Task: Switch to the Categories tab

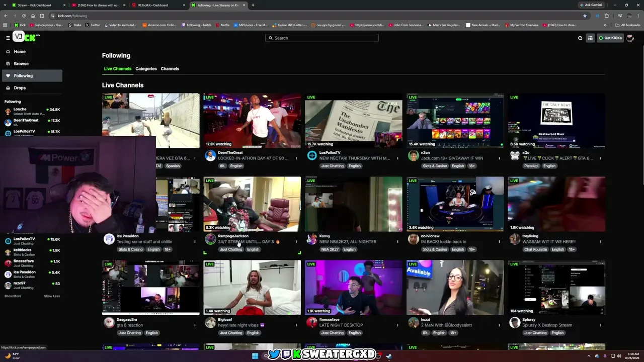Action: tap(146, 69)
